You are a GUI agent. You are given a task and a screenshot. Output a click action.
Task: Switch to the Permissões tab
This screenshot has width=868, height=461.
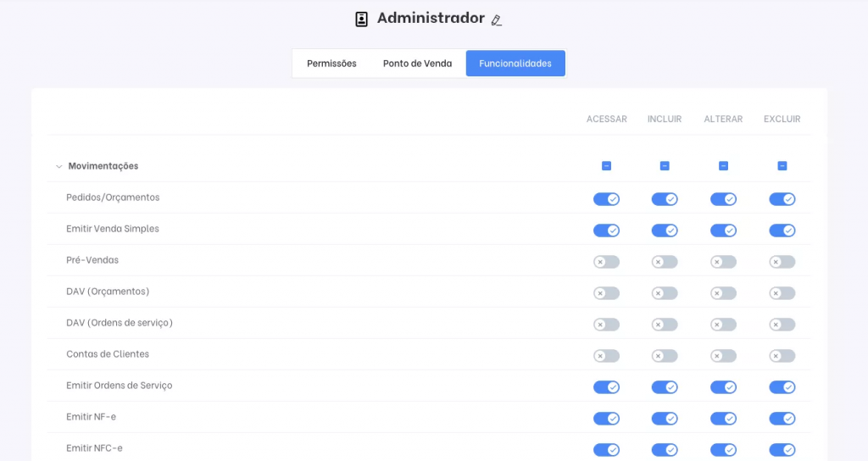point(331,64)
